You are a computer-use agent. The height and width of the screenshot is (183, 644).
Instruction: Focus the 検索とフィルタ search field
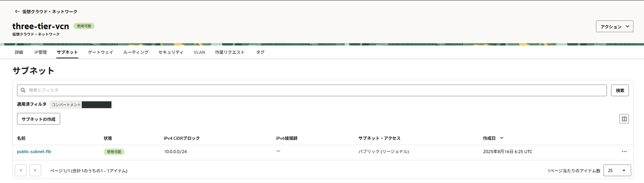[x=312, y=90]
